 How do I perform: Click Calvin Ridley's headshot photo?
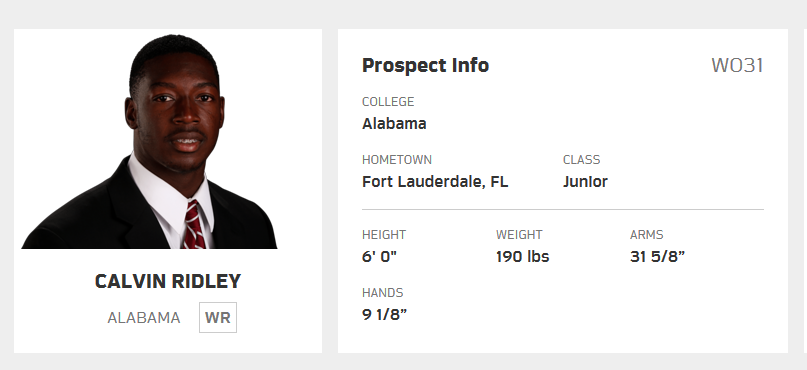coord(149,142)
